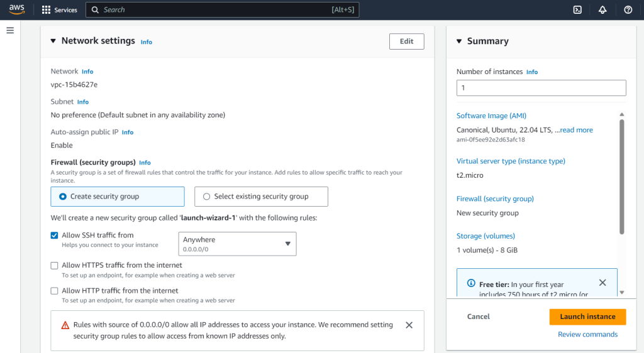Screen dimensions: 644x353
Task: Click the AWS logo home icon
Action: [x=16, y=9]
